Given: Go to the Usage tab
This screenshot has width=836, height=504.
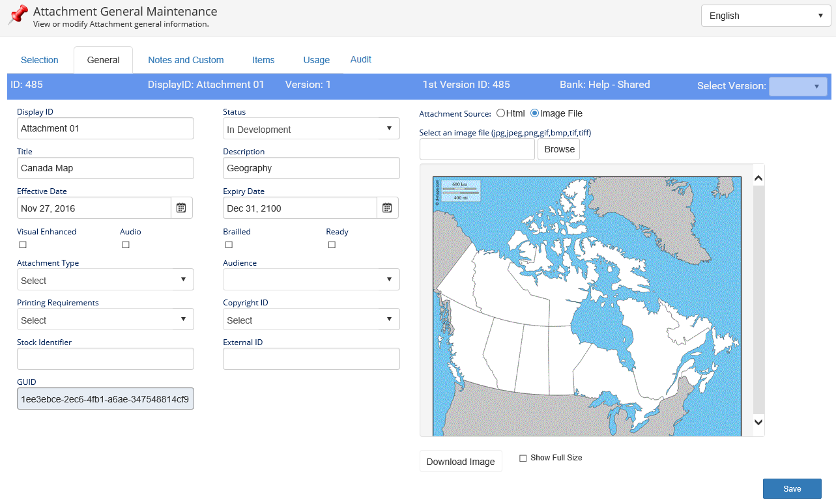Looking at the screenshot, I should 316,60.
